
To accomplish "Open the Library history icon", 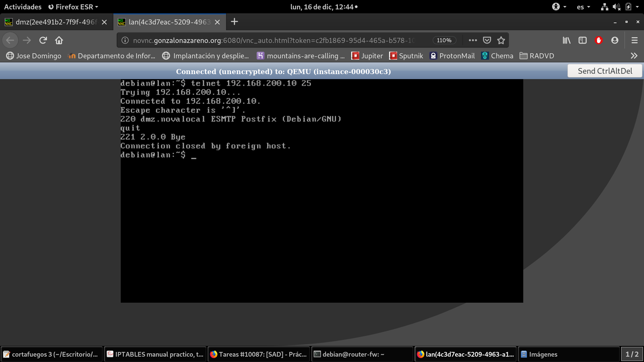I will tap(567, 40).
